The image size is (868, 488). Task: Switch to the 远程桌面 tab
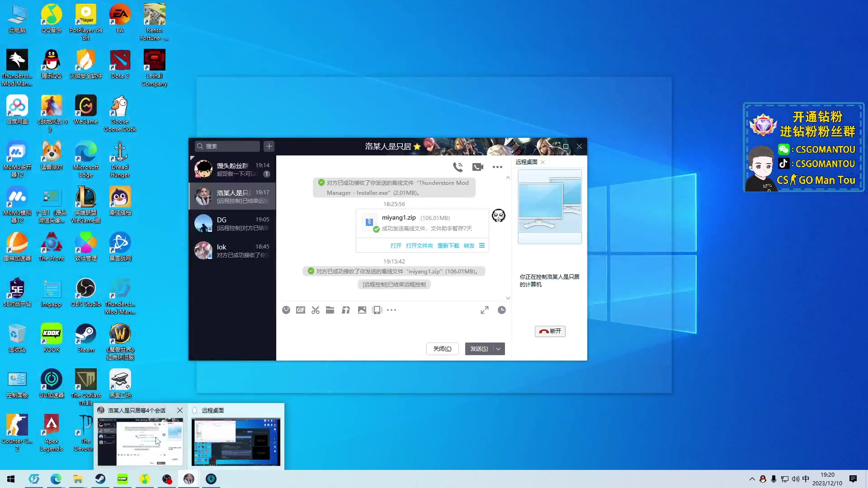pos(526,162)
